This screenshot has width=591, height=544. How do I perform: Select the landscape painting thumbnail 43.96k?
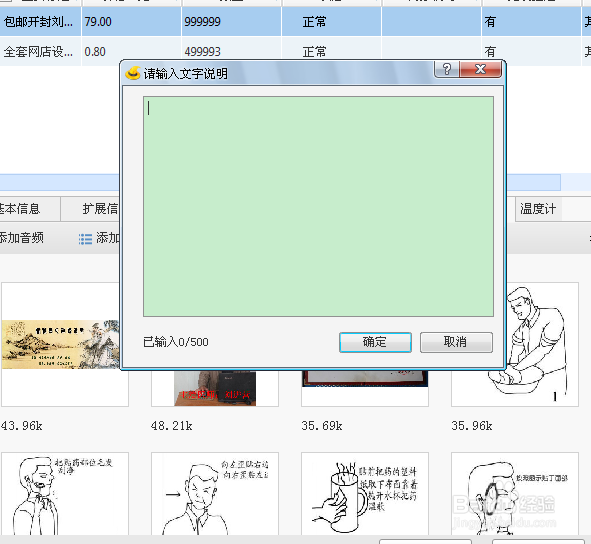point(64,344)
